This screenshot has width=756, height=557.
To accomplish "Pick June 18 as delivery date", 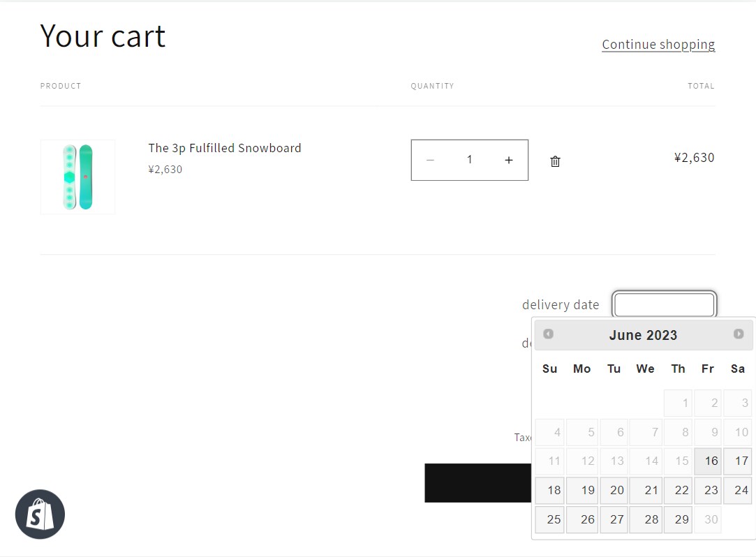I will pos(550,491).
